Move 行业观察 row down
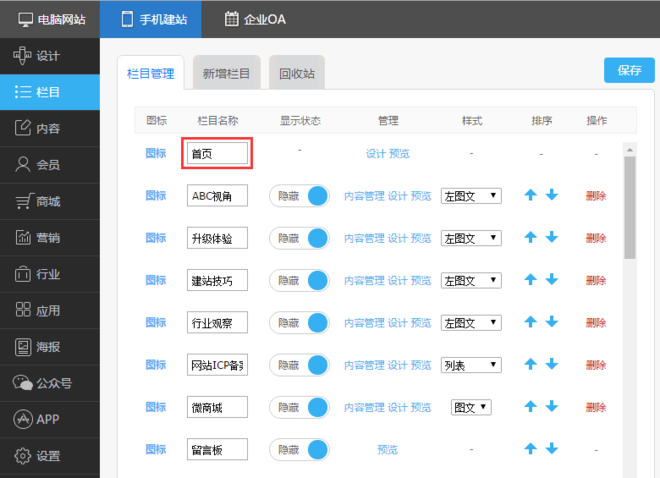Image resolution: width=660 pixels, height=478 pixels. (551, 322)
